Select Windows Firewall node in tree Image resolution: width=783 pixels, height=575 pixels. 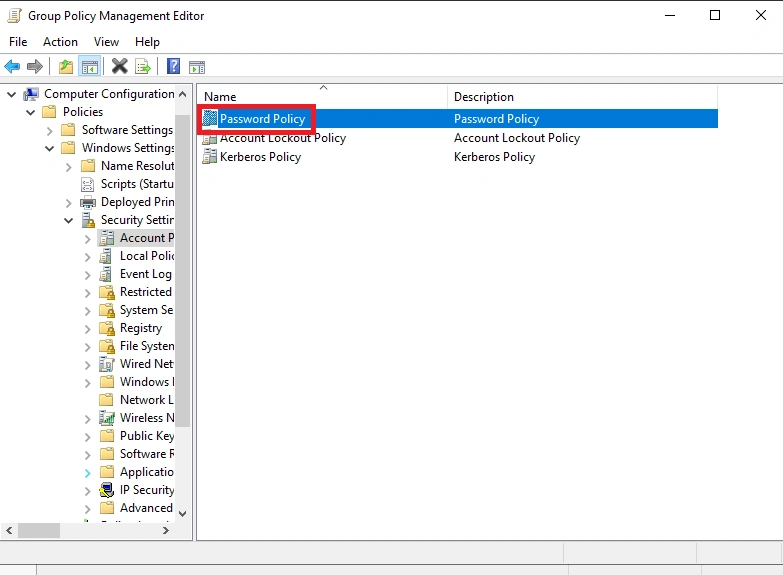click(147, 382)
